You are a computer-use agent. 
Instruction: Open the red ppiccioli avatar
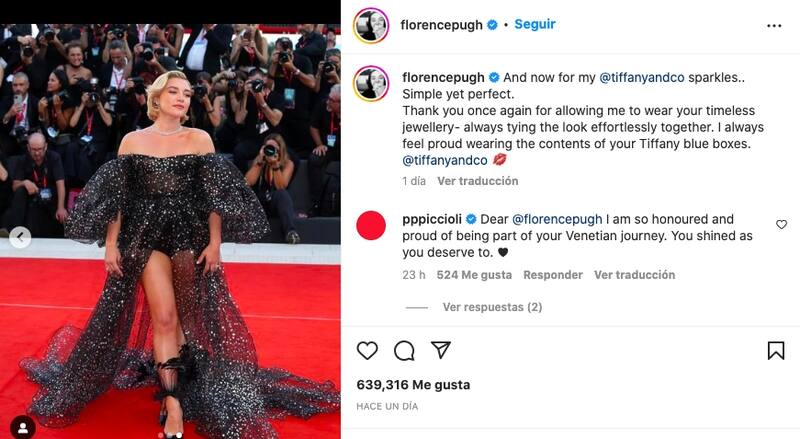[x=371, y=225]
